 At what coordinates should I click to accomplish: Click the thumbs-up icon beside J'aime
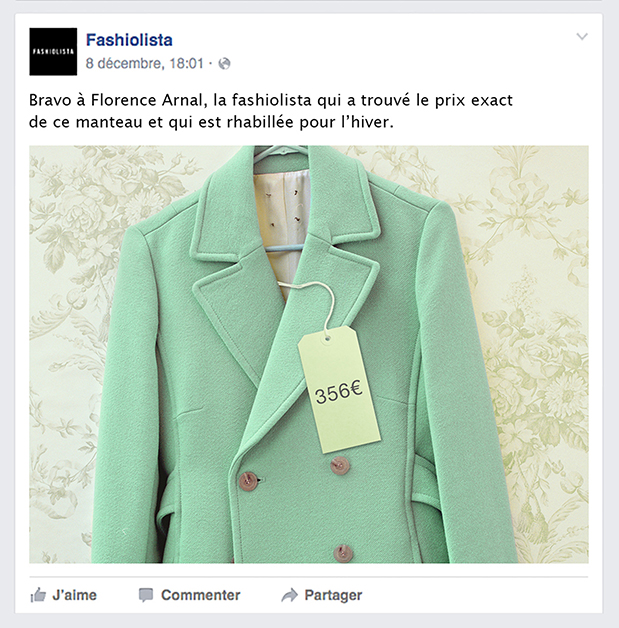tap(38, 595)
